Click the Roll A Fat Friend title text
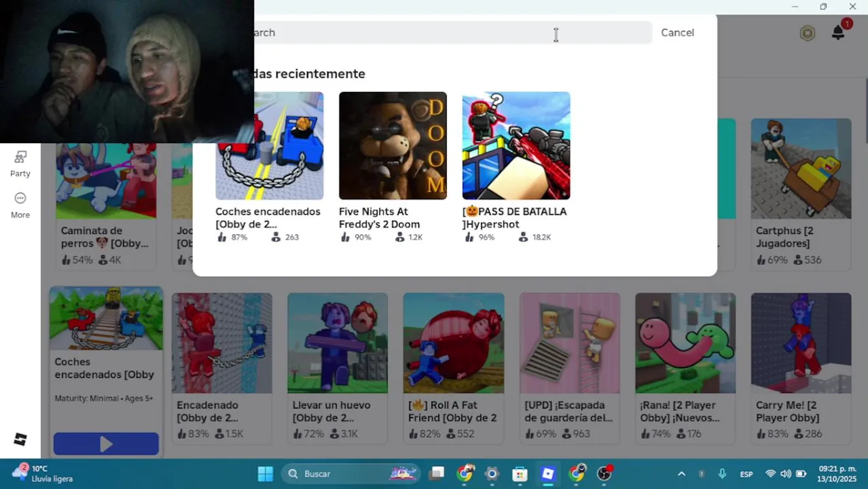The image size is (868, 489). tap(452, 412)
